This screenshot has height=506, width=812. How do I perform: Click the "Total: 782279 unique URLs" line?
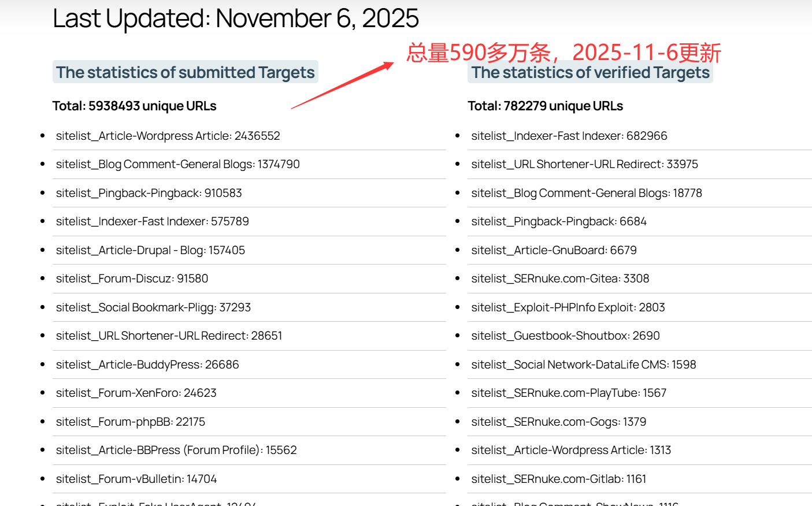coord(545,106)
